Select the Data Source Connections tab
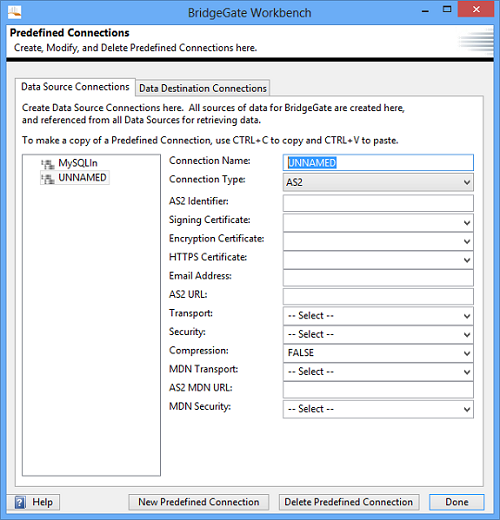 pos(75,87)
